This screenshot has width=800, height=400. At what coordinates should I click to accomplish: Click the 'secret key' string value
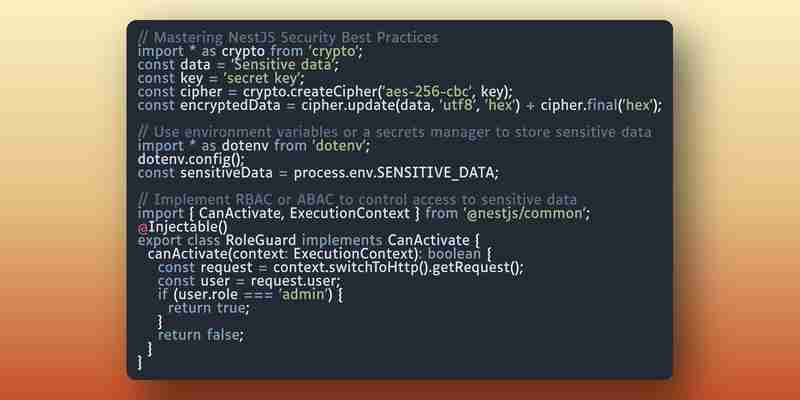(264, 79)
